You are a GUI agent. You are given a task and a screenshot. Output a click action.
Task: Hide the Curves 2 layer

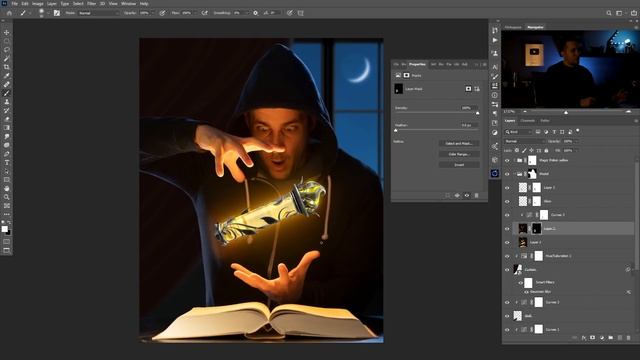tap(507, 302)
